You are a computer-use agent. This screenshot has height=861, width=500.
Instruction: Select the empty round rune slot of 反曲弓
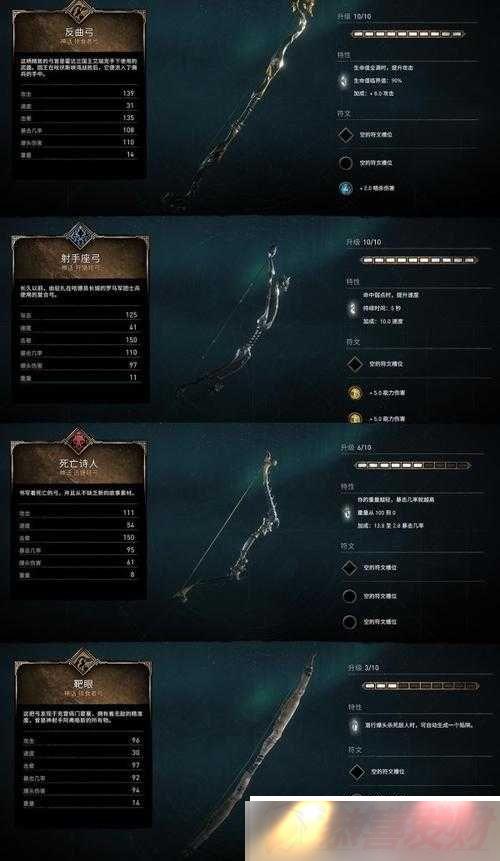pyautogui.click(x=346, y=163)
